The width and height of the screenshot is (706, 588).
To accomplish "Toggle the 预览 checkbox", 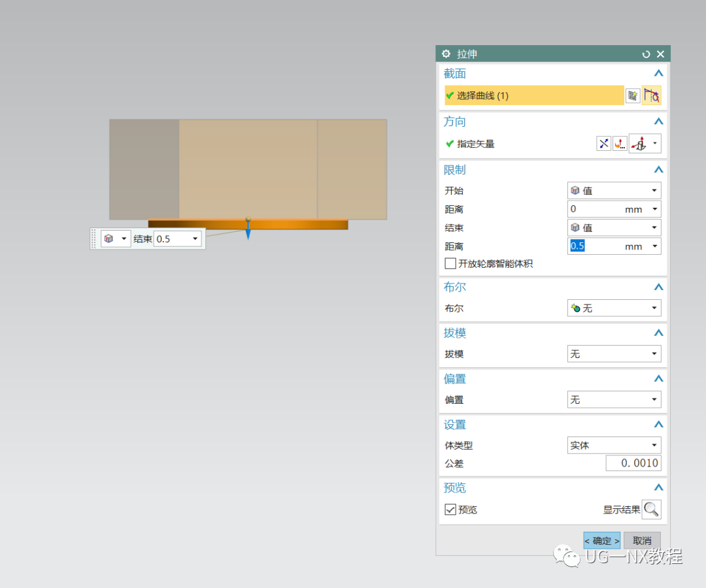I will coord(450,509).
